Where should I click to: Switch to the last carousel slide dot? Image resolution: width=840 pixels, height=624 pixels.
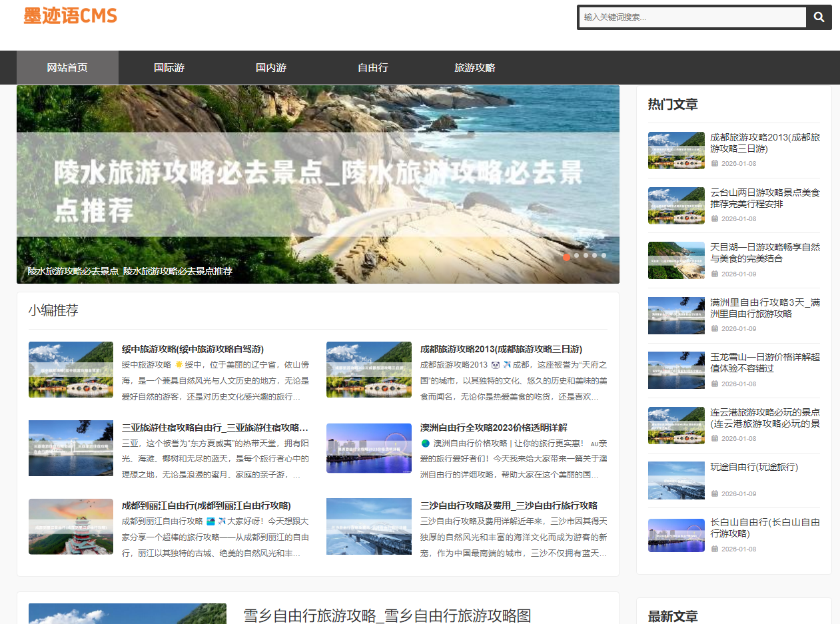604,256
